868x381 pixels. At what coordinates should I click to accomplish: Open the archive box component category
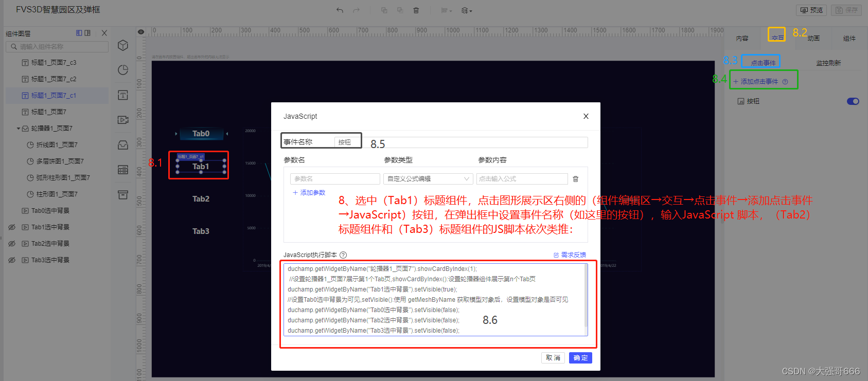pyautogui.click(x=123, y=195)
